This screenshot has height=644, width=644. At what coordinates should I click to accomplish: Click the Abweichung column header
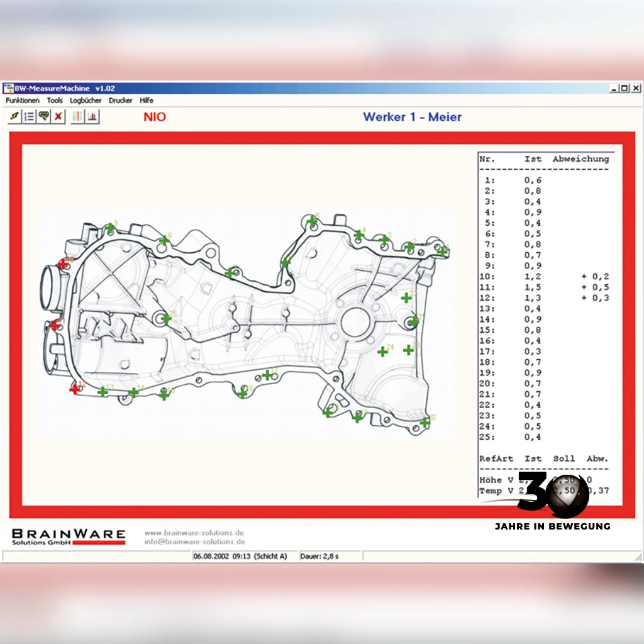pyautogui.click(x=580, y=159)
